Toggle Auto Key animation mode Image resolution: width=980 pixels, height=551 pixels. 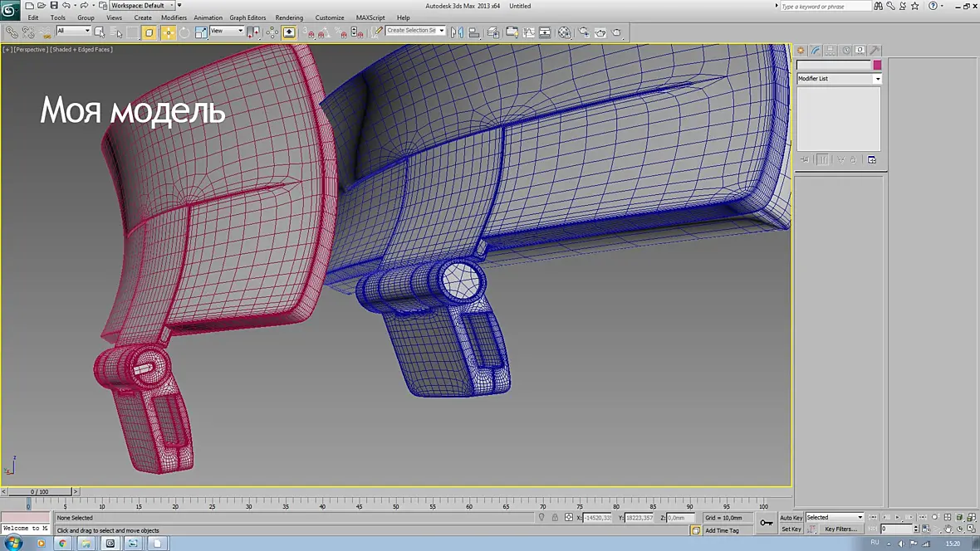791,517
